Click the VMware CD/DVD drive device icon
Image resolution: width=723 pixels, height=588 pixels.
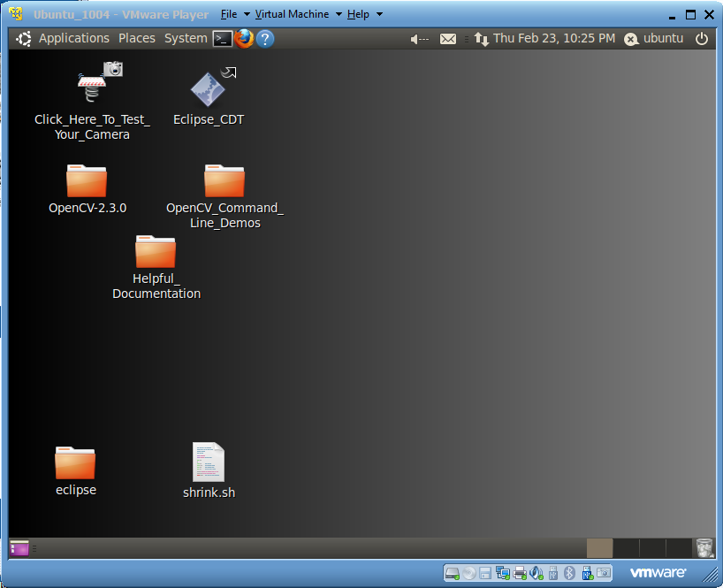[469, 573]
